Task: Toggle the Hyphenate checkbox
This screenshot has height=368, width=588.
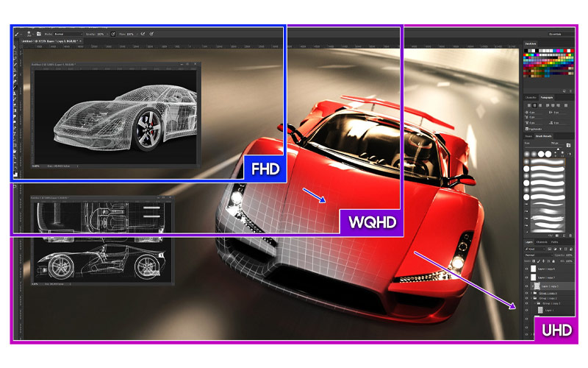Action: 526,129
